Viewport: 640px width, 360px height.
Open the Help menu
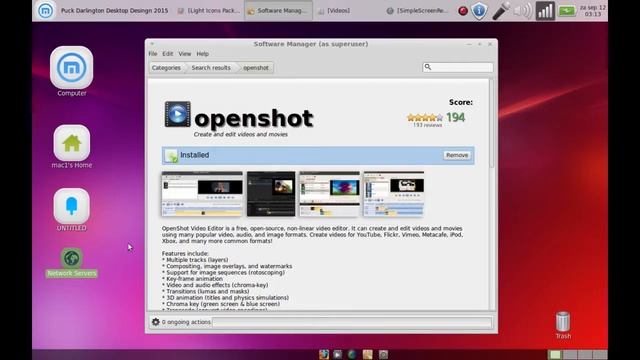tap(202, 54)
